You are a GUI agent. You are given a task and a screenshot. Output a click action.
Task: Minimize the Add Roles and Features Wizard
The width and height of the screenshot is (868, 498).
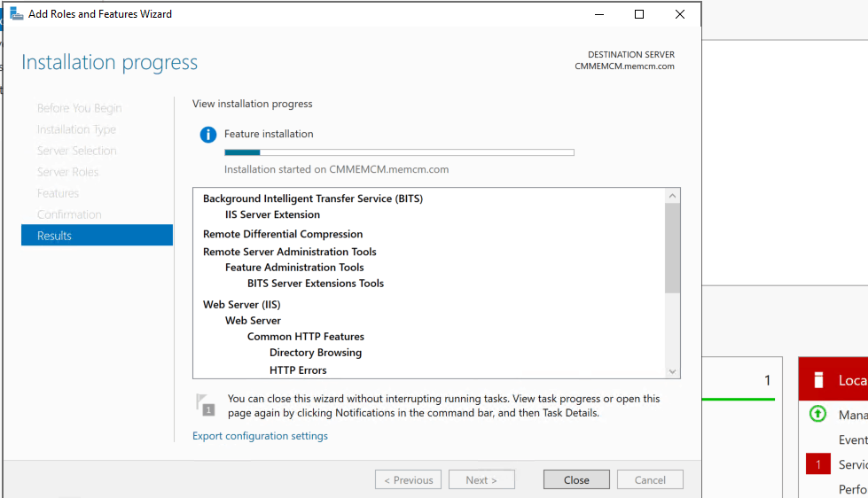coord(599,14)
